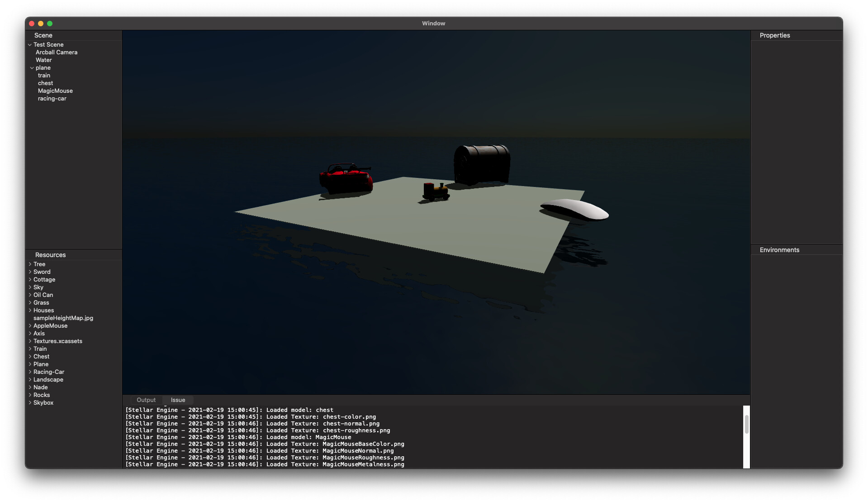Viewport: 868px width, 502px height.
Task: Click the console log vertical scrollbar
Action: (x=746, y=425)
